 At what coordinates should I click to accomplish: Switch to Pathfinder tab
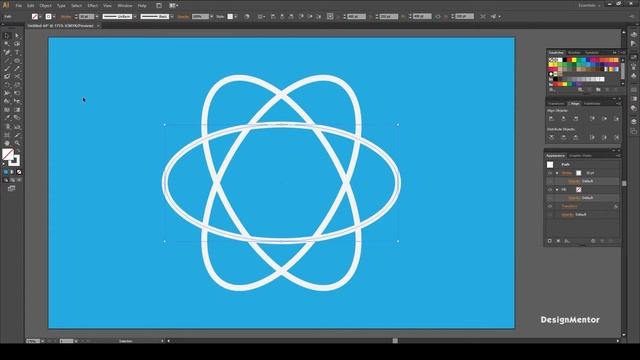point(592,104)
